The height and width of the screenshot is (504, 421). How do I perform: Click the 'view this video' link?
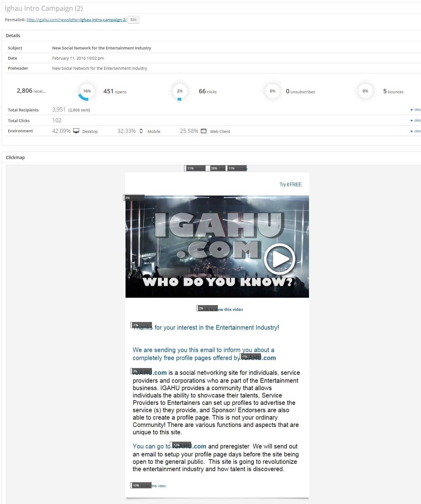tap(221, 309)
